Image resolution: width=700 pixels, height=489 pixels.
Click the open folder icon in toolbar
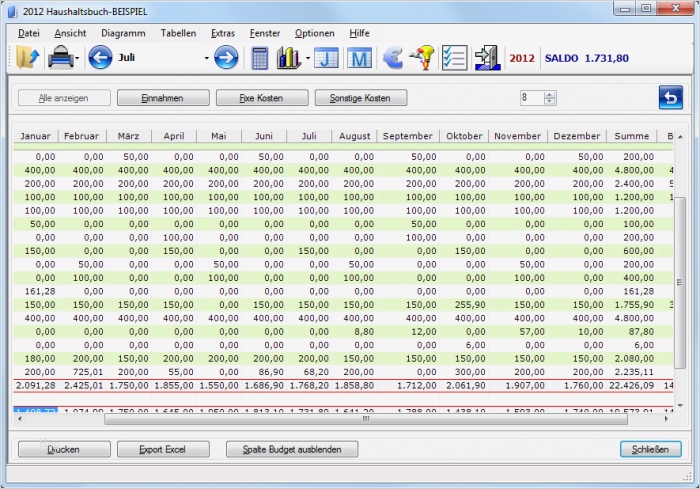[27, 58]
